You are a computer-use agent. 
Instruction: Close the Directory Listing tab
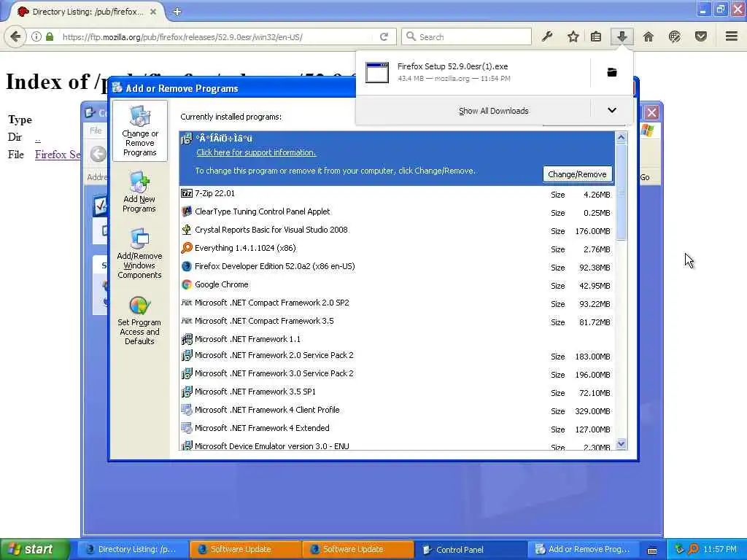(153, 12)
